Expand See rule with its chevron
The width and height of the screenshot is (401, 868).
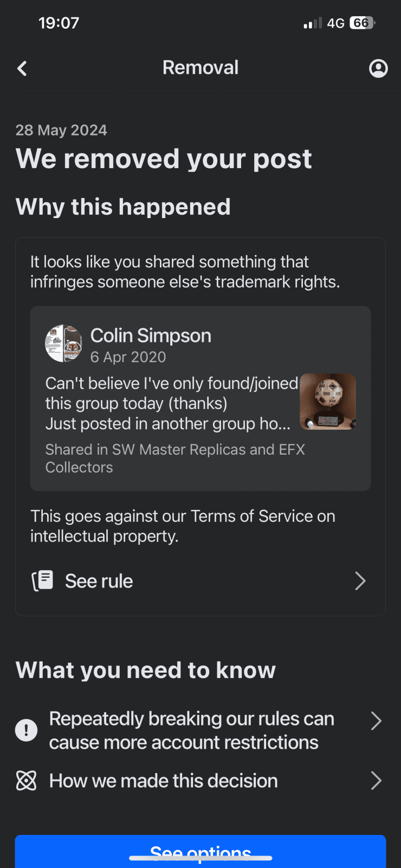point(360,581)
